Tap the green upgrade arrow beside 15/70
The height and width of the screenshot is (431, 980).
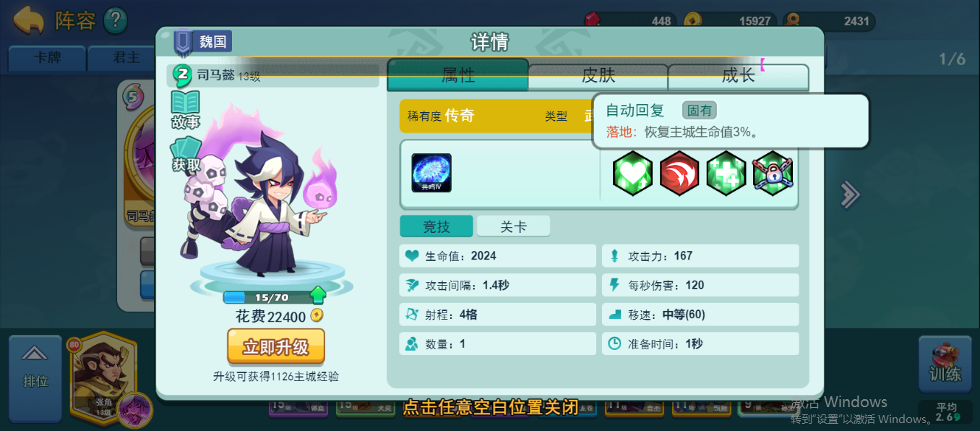pyautogui.click(x=318, y=295)
